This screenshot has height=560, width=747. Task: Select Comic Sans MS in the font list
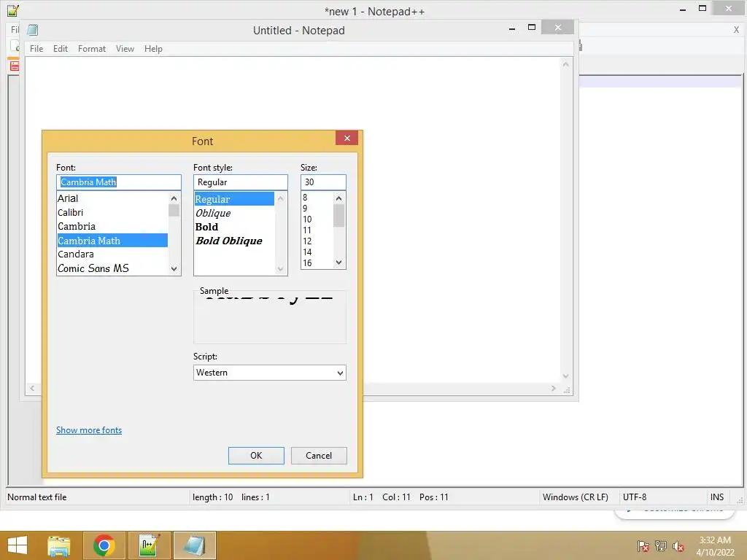(112, 268)
